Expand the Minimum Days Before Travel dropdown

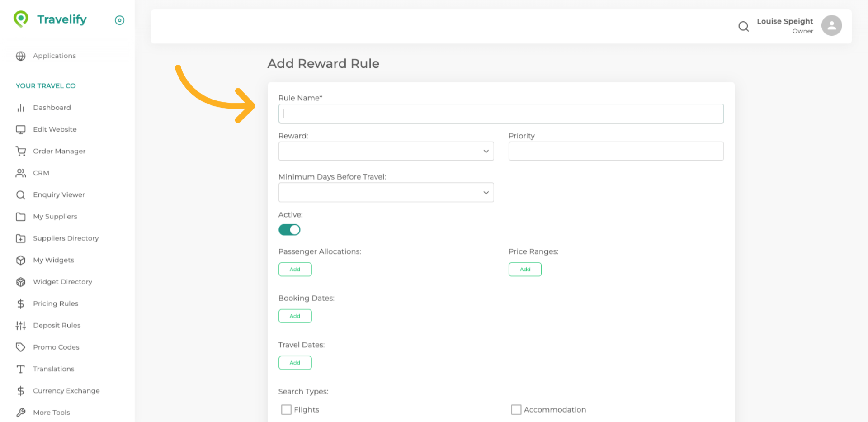click(x=386, y=192)
